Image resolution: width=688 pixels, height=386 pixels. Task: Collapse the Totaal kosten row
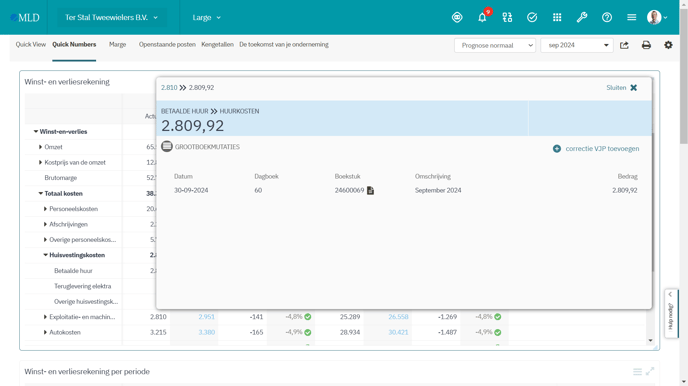40,193
